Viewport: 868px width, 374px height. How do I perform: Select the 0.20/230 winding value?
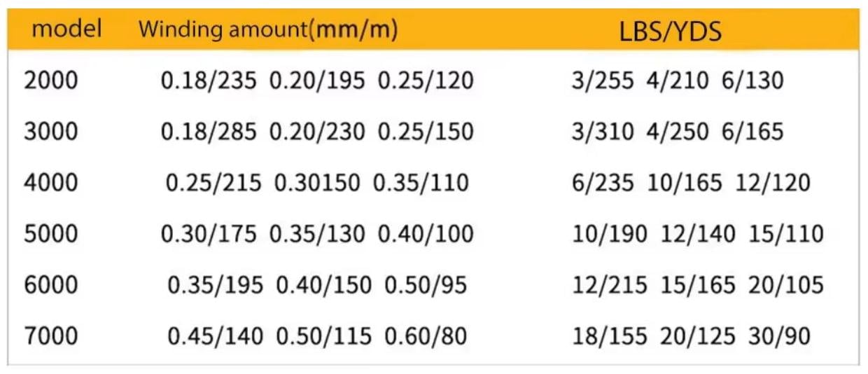point(317,132)
